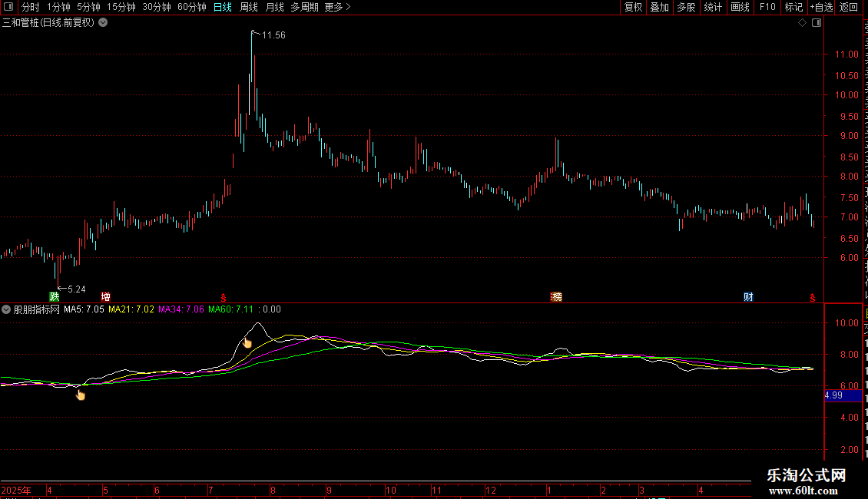Click month 8 on the time axis

click(273, 490)
